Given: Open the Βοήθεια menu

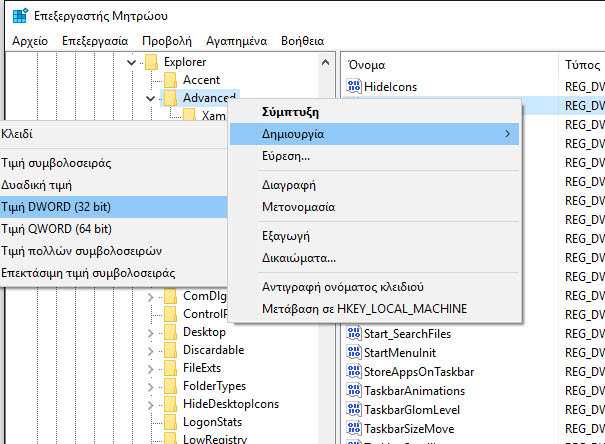Looking at the screenshot, I should (302, 41).
